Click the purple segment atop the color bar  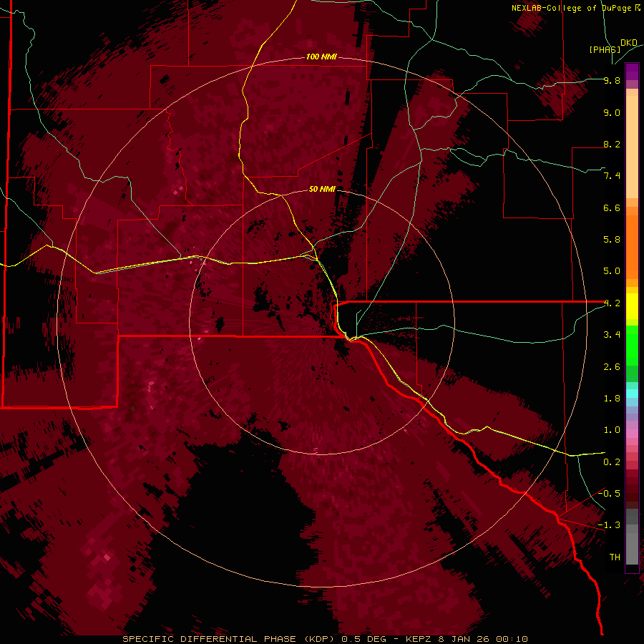click(x=632, y=72)
